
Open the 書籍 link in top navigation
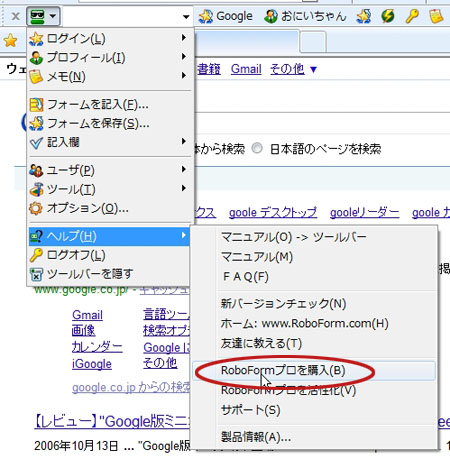209,69
